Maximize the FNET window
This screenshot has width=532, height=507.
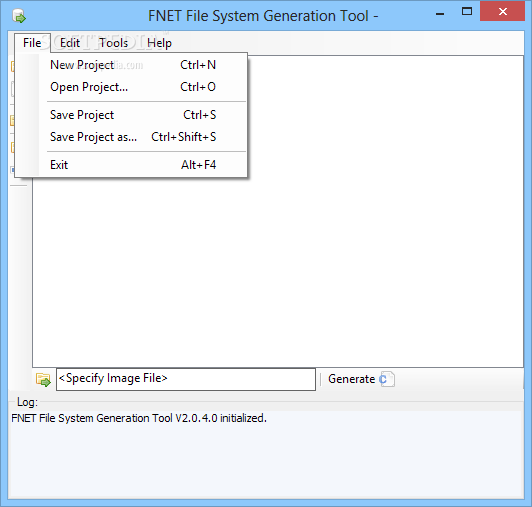(467, 12)
